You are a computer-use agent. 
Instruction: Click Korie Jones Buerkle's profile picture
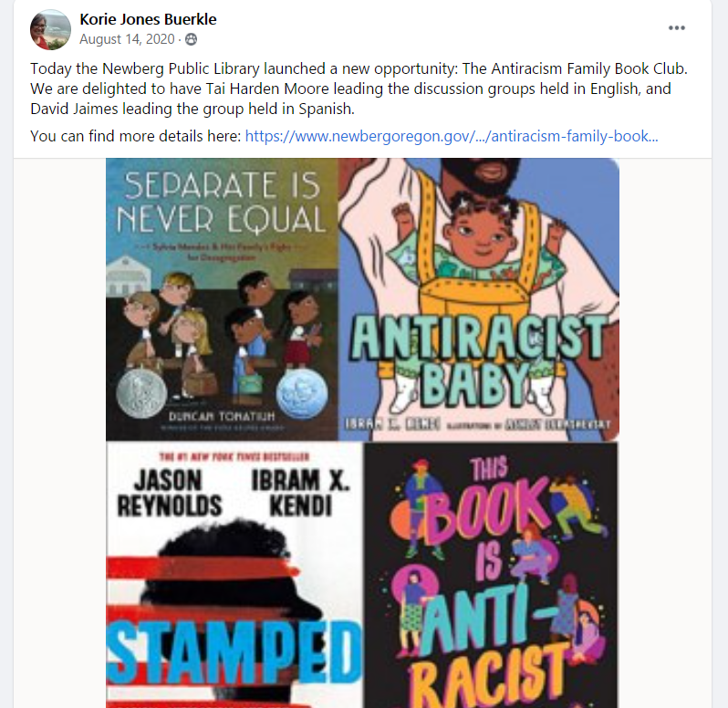[50, 29]
